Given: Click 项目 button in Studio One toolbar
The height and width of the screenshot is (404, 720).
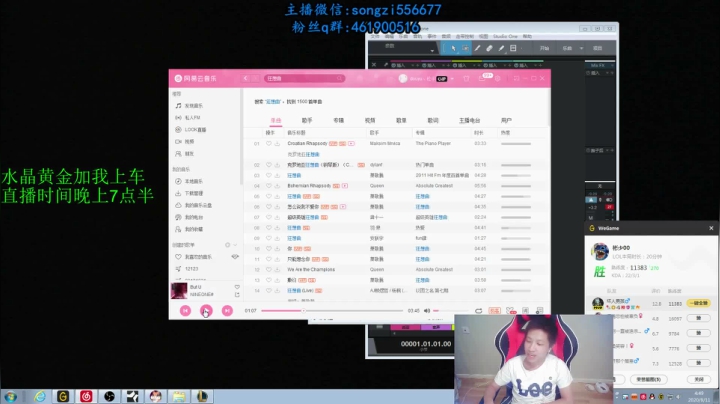Looking at the screenshot, I should point(597,48).
